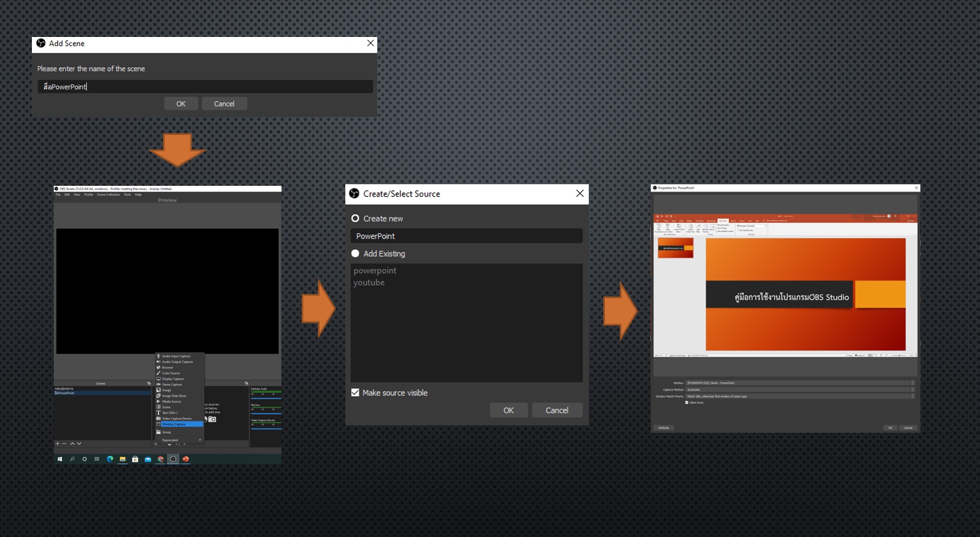This screenshot has height=537, width=980.
Task: Switch to OBS Studio on the taskbar
Action: (x=173, y=459)
